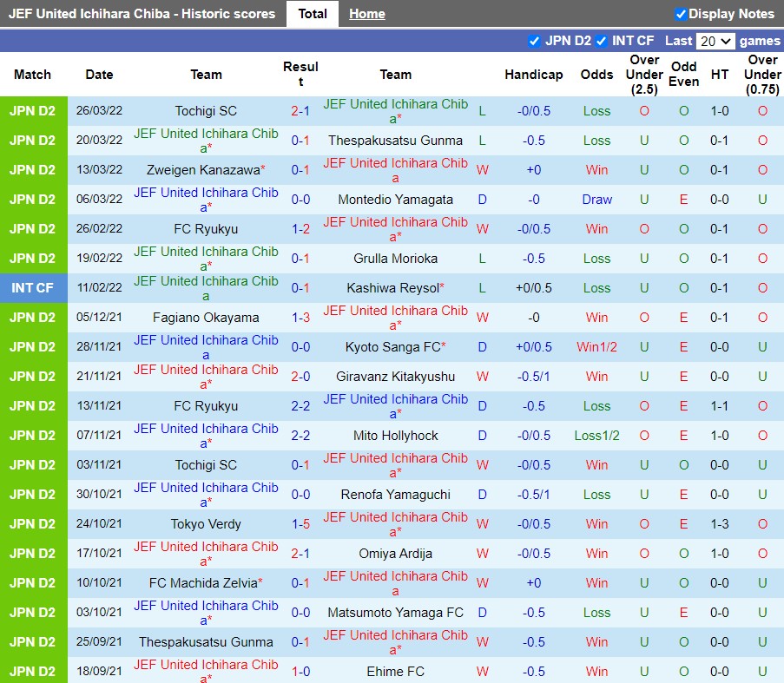Open Omiya Ardija team link

pyautogui.click(x=395, y=553)
